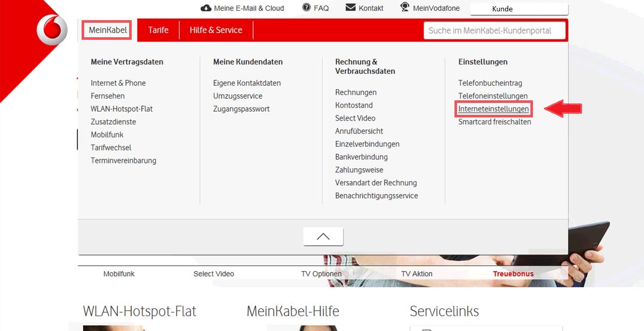Click the Meine Kundendaten column heading
This screenshot has width=644, height=331.
pos(248,62)
